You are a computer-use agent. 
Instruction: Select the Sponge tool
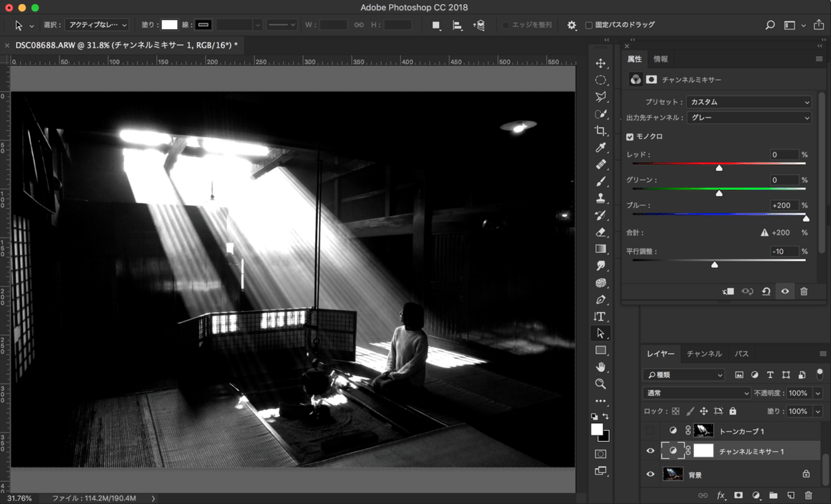pyautogui.click(x=600, y=282)
